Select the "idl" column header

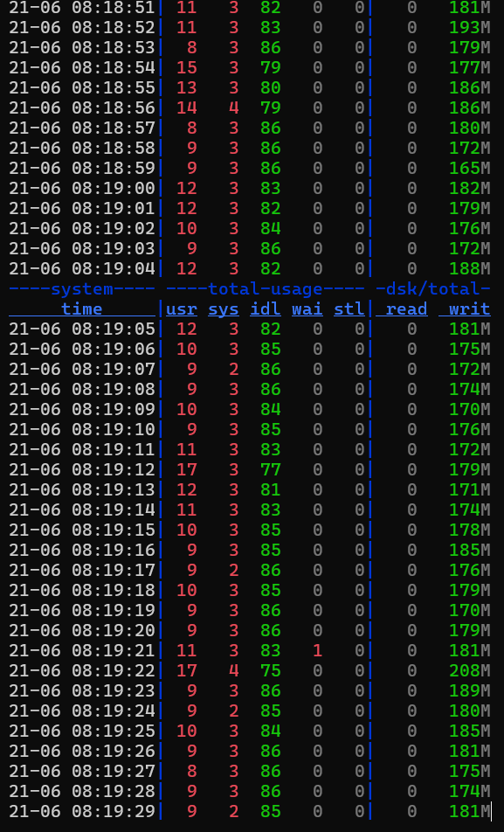[x=266, y=309]
